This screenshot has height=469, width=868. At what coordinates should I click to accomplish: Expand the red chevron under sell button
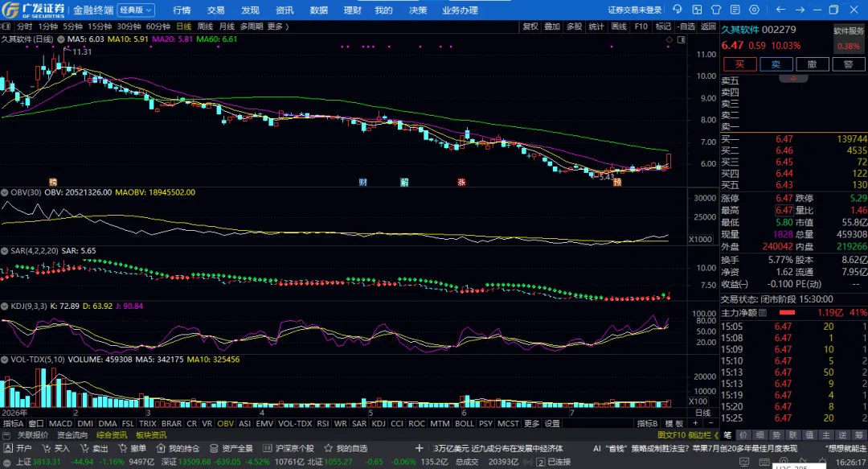click(792, 78)
